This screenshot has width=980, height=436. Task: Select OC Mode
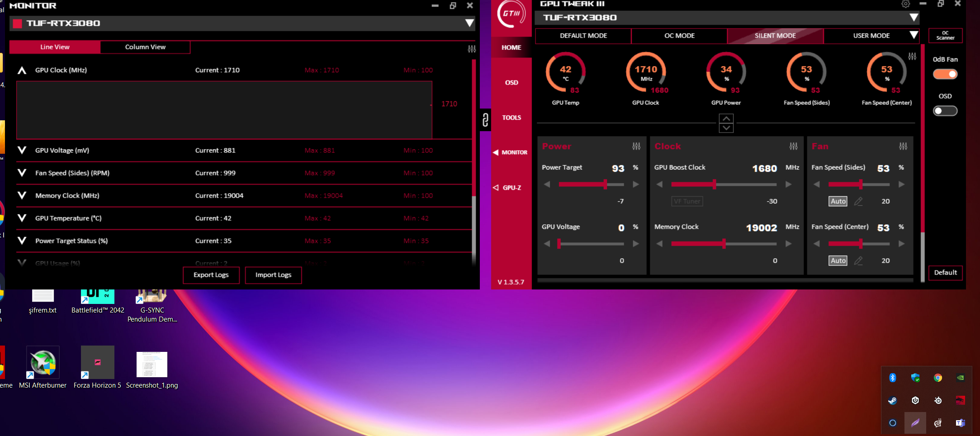tap(679, 36)
